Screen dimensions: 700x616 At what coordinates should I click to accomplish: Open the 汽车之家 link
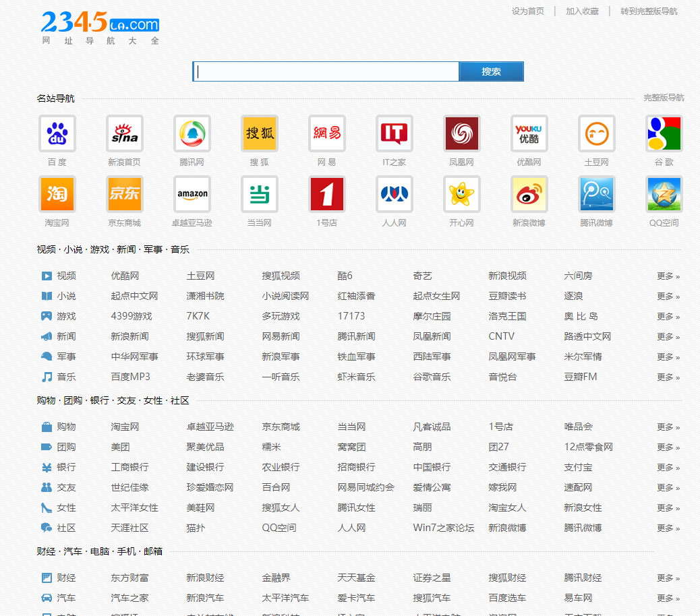[x=129, y=598]
